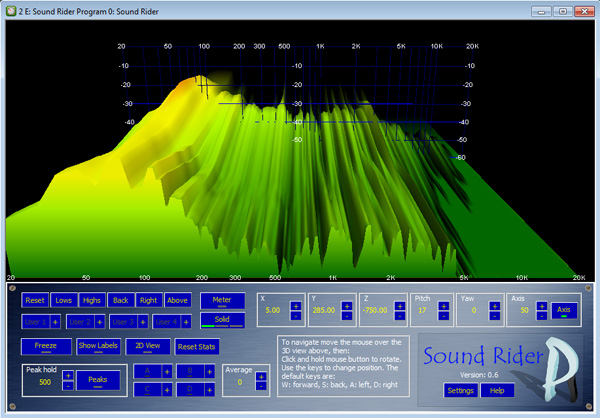Decrease the Y position value
The width and height of the screenshot is (600, 418).
pyautogui.click(x=347, y=316)
